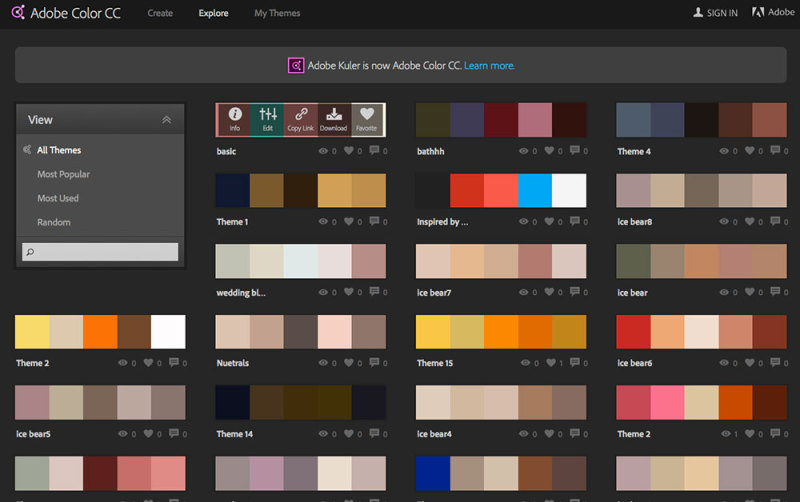This screenshot has height=502, width=800.
Task: Click the royal blue swatch in bottom row
Action: [433, 473]
